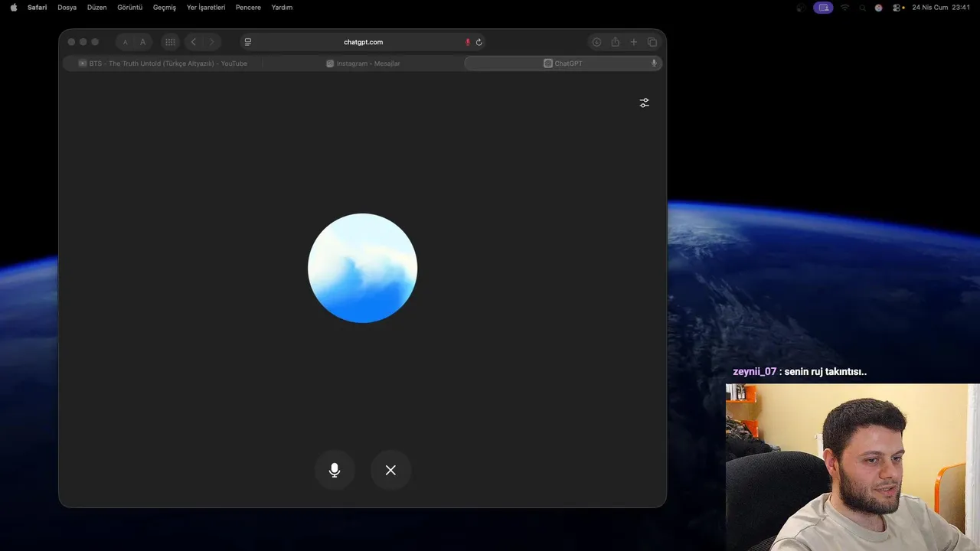Open voice settings sliders icon
The width and height of the screenshot is (980, 551).
click(x=645, y=103)
